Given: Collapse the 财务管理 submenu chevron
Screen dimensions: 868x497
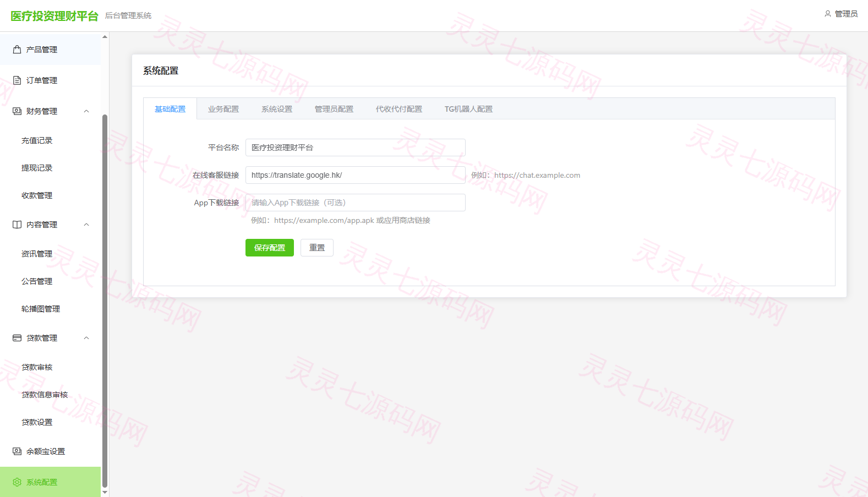Looking at the screenshot, I should click(x=86, y=111).
